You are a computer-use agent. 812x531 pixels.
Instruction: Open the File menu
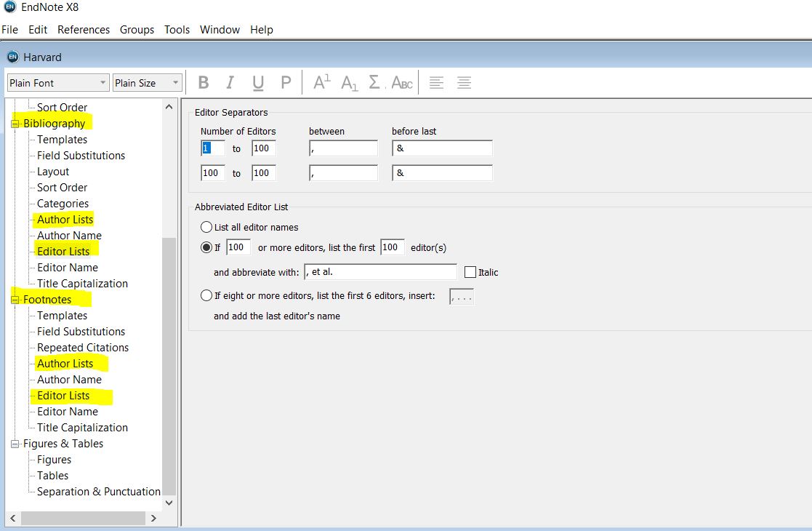click(10, 30)
